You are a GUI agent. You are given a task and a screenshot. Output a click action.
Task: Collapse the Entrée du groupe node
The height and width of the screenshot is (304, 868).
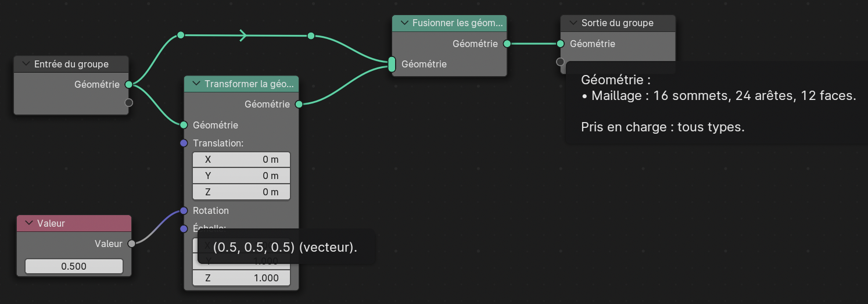pyautogui.click(x=26, y=64)
